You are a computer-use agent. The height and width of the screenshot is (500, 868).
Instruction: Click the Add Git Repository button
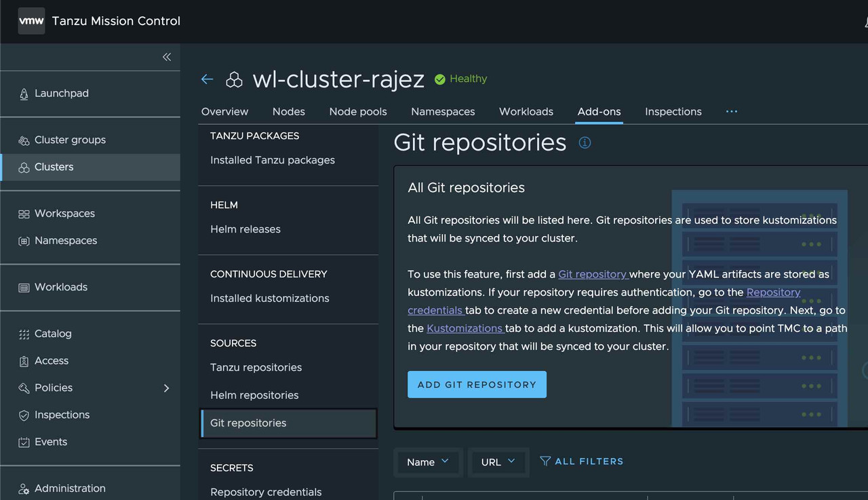477,385
